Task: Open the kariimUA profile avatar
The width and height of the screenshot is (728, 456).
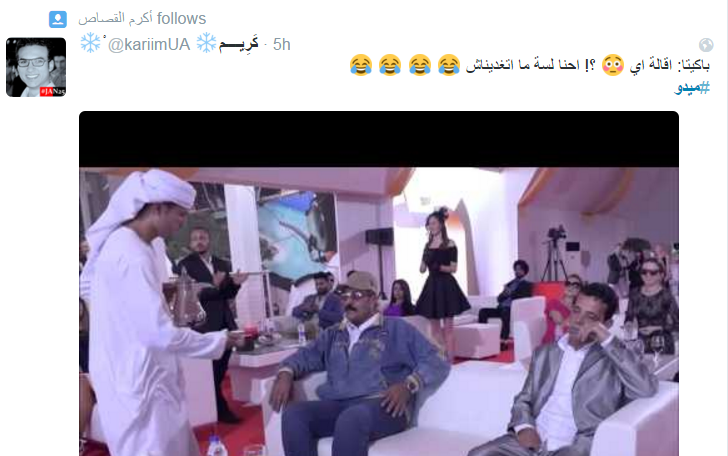Action: click(36, 67)
